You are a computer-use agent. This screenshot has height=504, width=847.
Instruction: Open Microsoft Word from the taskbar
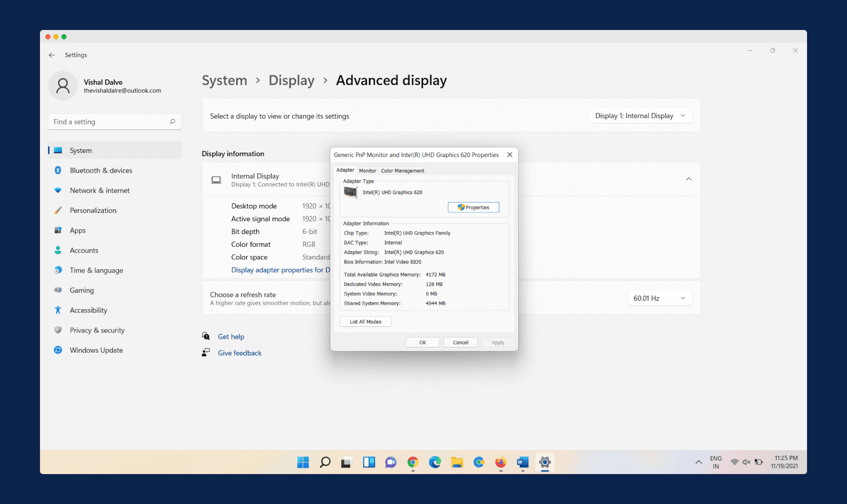coord(522,462)
